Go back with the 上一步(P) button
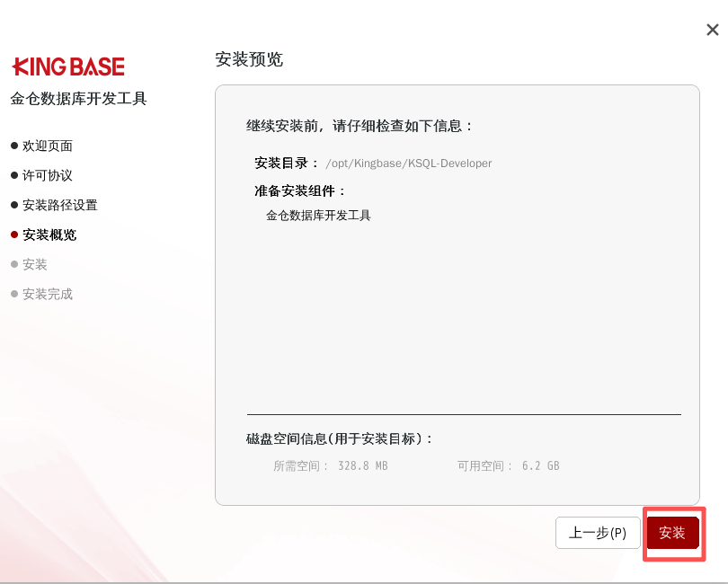Viewport: 728px width, 584px height. pyautogui.click(x=598, y=533)
